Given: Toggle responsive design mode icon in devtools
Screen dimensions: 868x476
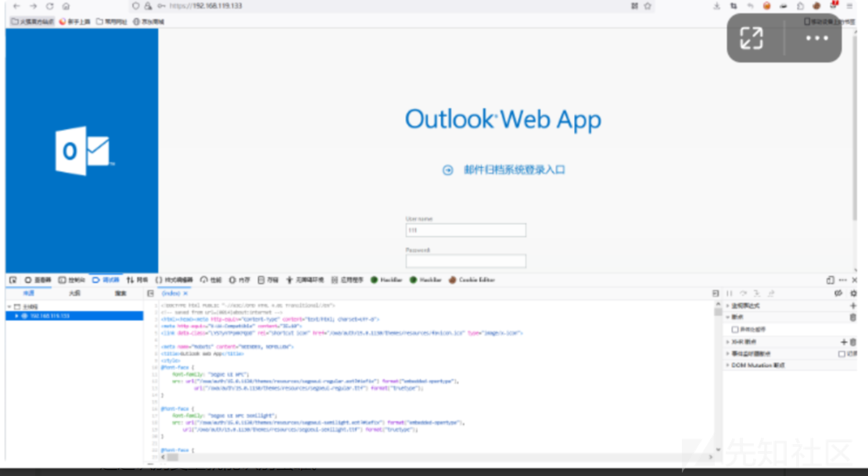Looking at the screenshot, I should 830,280.
